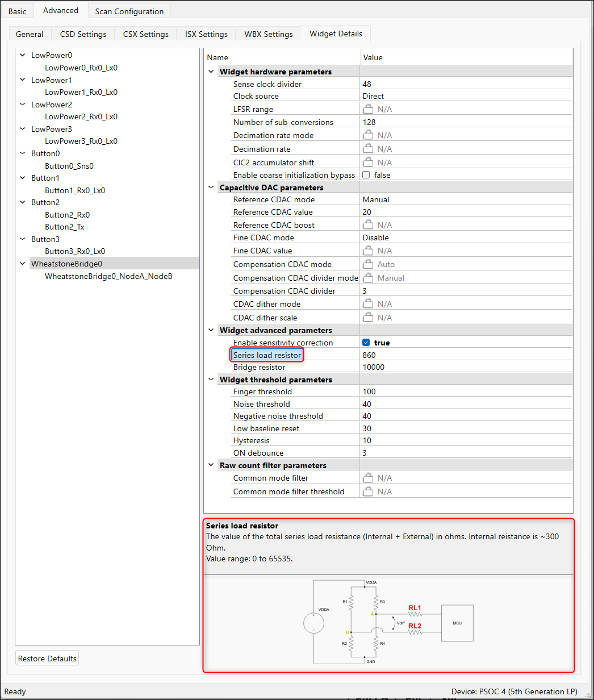Click the lock icon for CDAC dither scale

pos(368,318)
